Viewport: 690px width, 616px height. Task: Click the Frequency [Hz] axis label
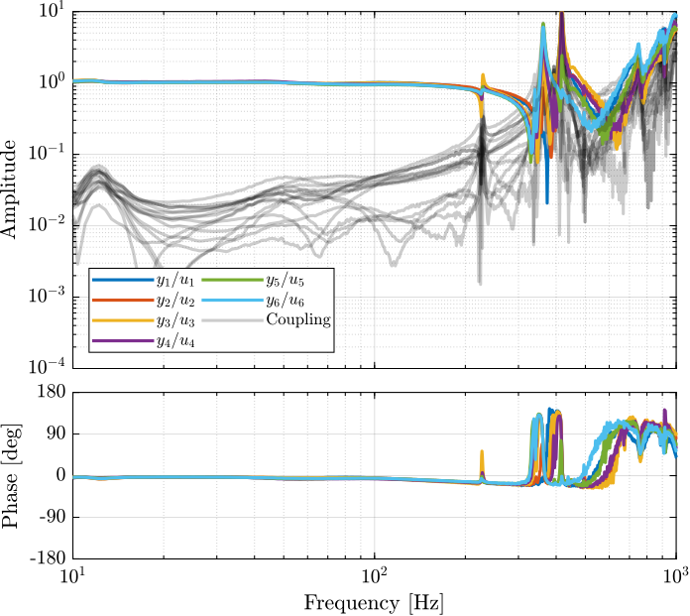tap(374, 603)
